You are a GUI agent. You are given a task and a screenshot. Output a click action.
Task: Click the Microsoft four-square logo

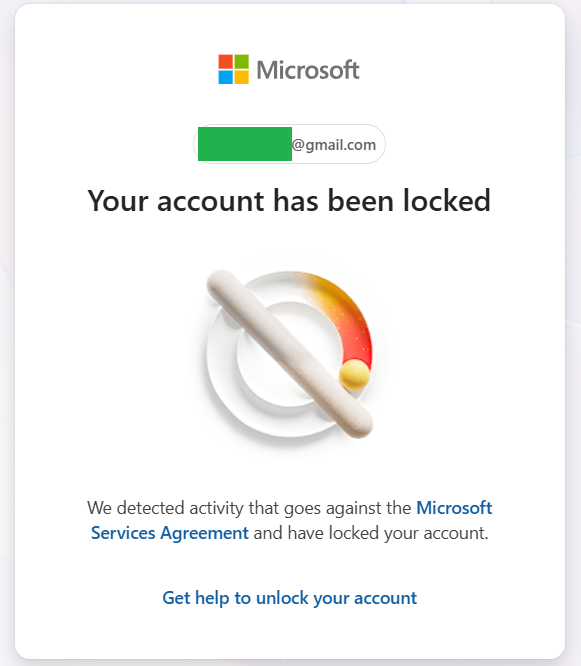(x=233, y=69)
